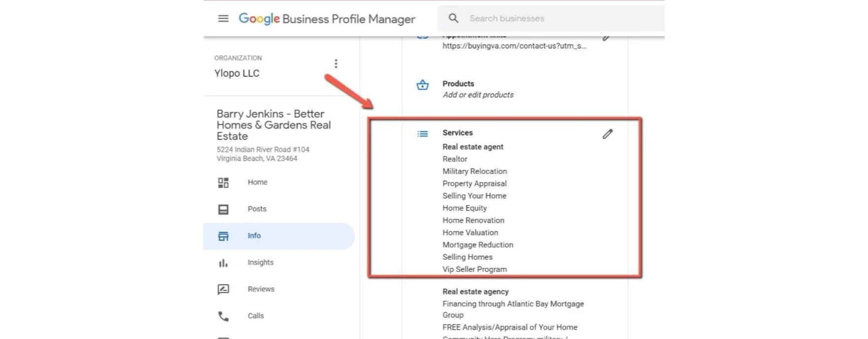Open the Reviews menu item
The width and height of the screenshot is (868, 339).
tap(261, 289)
